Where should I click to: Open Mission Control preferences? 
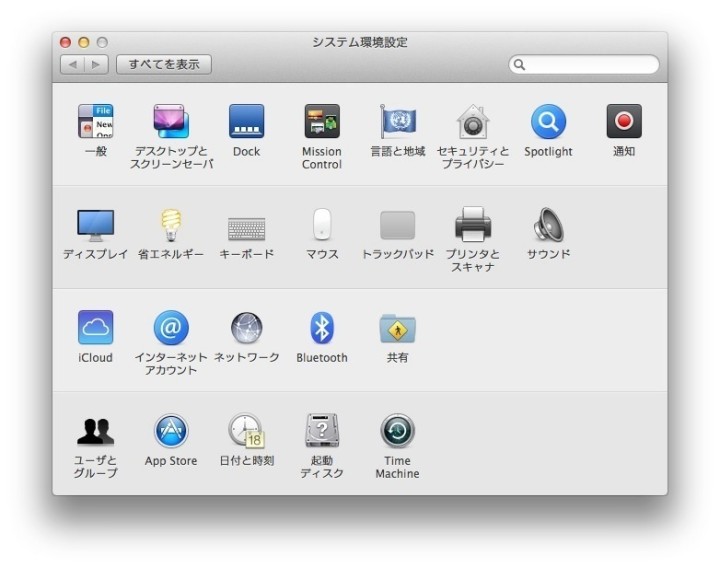coord(322,121)
